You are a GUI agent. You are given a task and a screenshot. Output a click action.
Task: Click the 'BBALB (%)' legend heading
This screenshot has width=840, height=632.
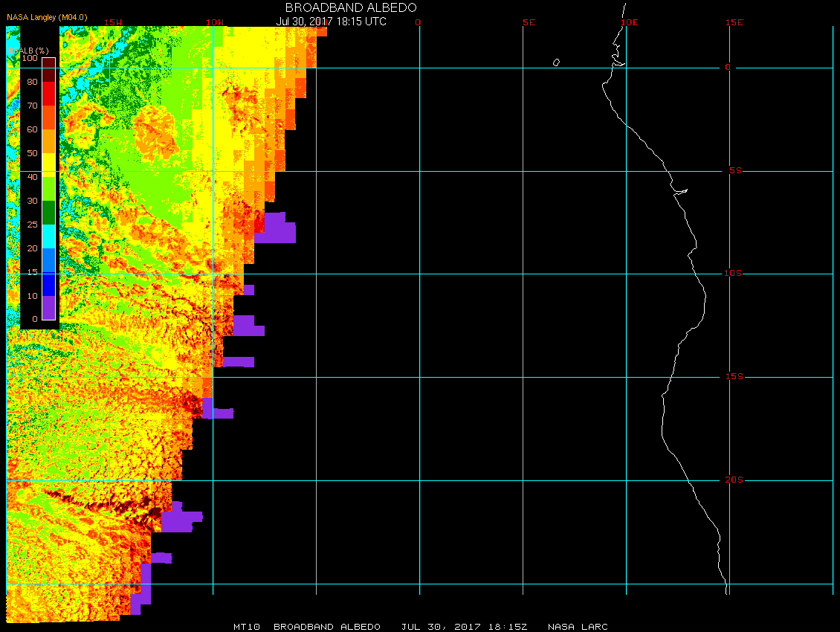[x=28, y=51]
